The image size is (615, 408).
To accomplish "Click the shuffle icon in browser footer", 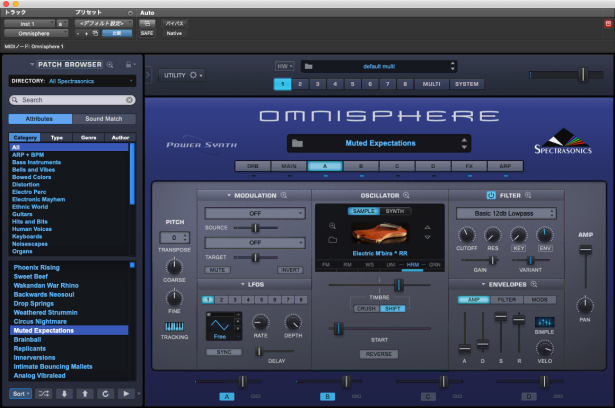I will [43, 394].
